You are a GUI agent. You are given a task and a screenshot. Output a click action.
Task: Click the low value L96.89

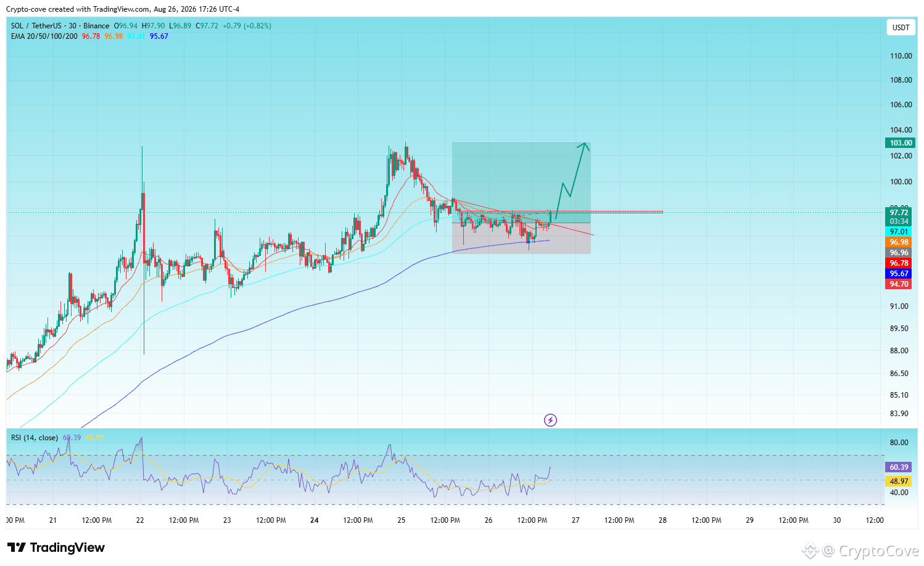point(180,26)
